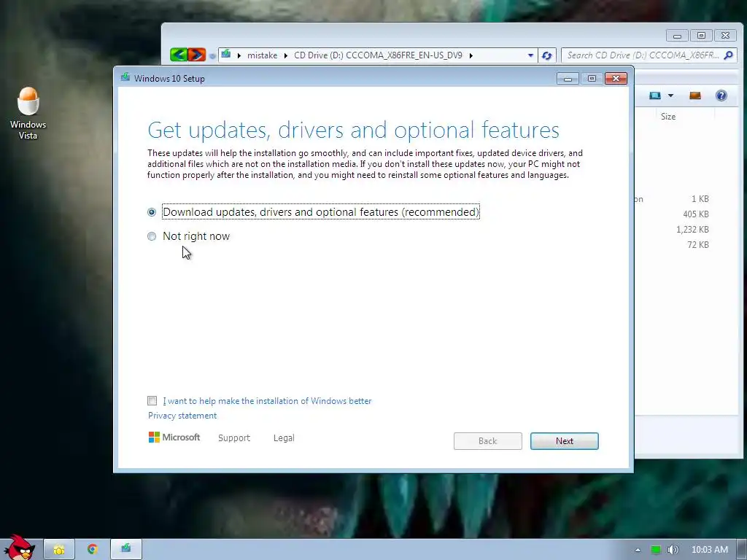Select the 1,232 KB file size cell
The width and height of the screenshot is (747, 560).
pos(692,230)
